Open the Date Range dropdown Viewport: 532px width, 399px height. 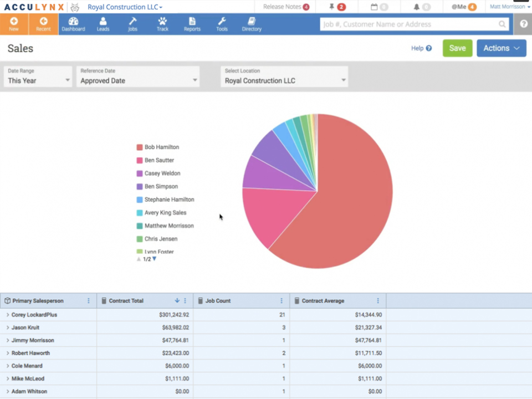(37, 80)
